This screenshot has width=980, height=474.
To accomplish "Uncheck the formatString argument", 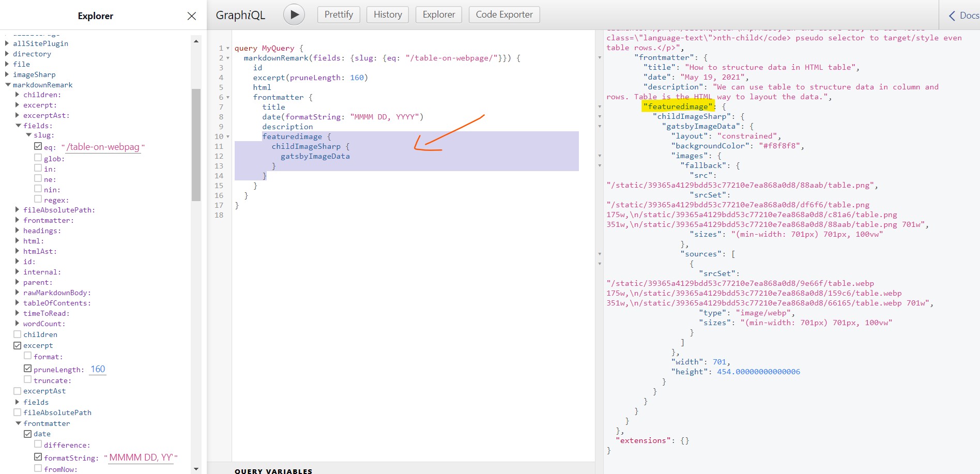I will (x=38, y=457).
